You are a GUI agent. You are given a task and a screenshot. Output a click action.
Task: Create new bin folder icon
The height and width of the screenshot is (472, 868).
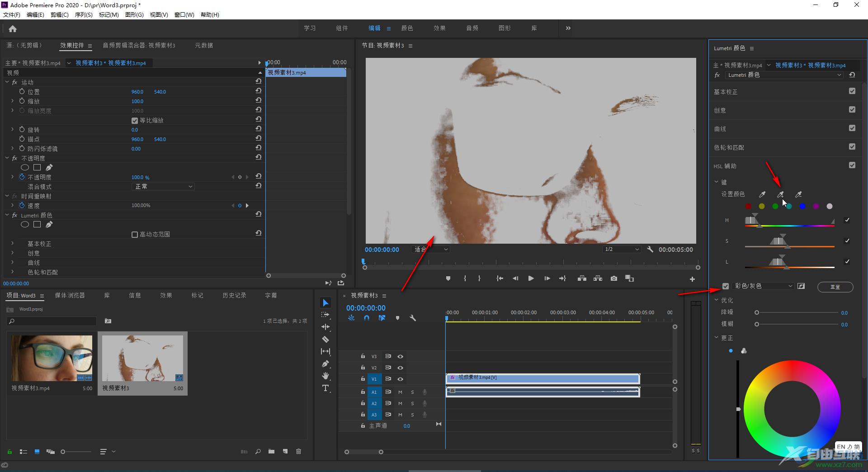[271, 451]
